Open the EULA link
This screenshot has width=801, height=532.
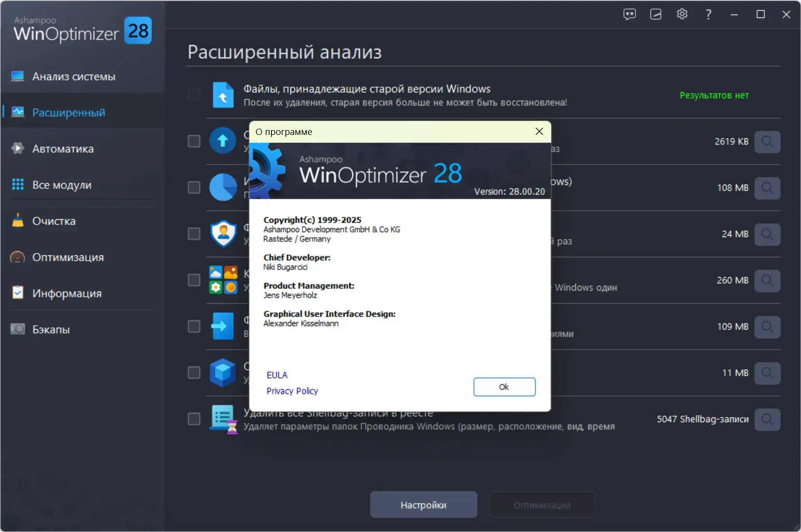[x=277, y=375]
